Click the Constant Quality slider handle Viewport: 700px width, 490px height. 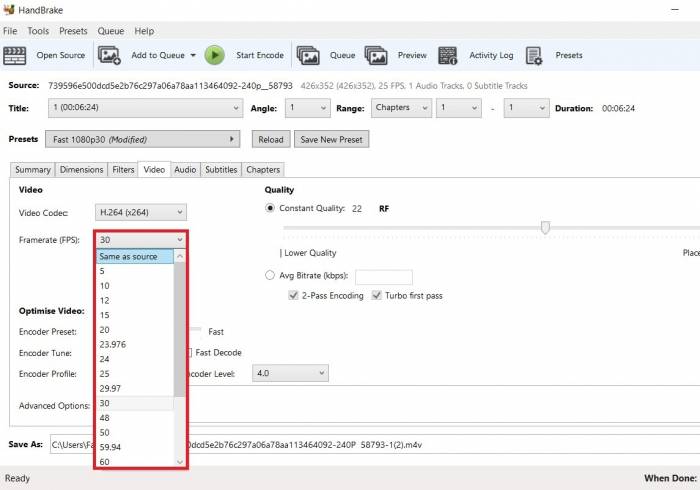[x=545, y=228]
